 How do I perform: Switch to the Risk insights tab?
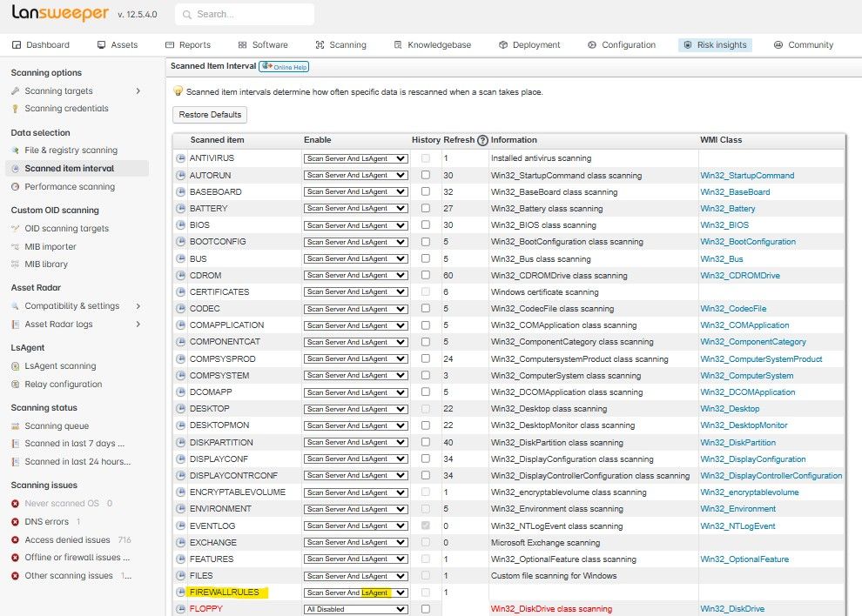pyautogui.click(x=715, y=45)
